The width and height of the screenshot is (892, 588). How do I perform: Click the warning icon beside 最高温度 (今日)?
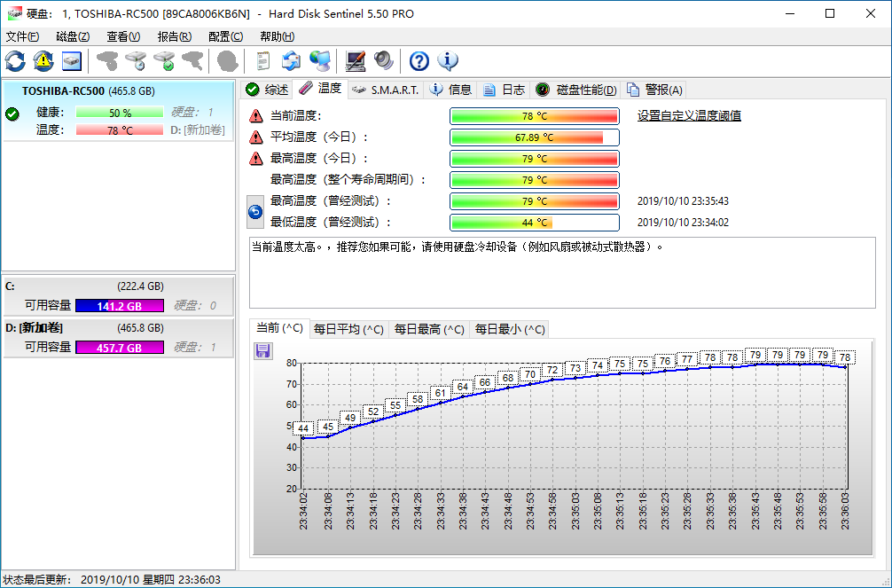[x=256, y=158]
